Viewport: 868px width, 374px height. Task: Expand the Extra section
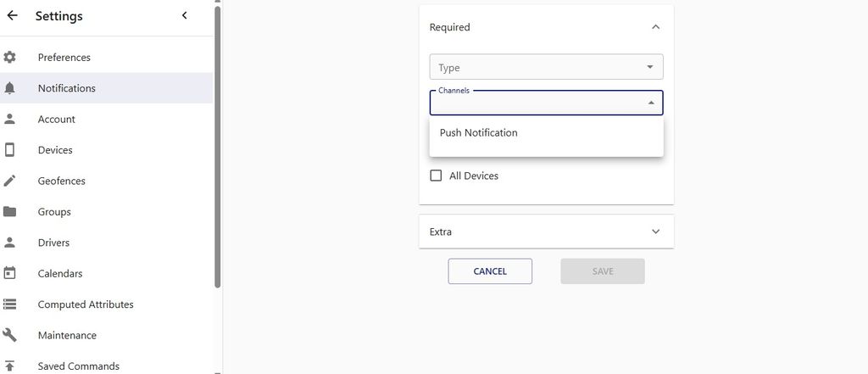[x=655, y=232]
